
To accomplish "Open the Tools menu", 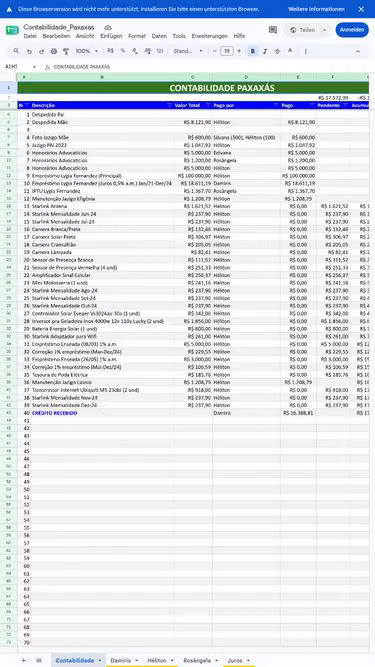I will click(x=179, y=36).
